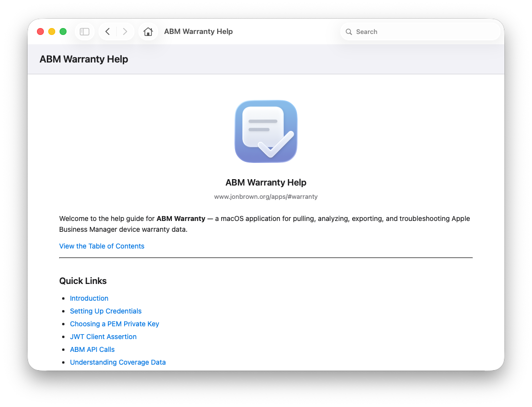
Task: Click the ABM Warranty app icon image
Action: (x=266, y=131)
